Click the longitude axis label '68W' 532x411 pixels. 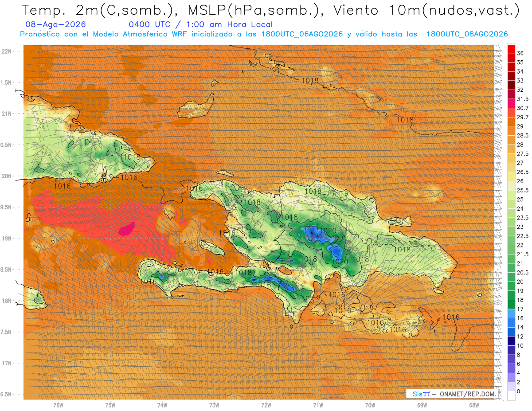tap(473, 405)
